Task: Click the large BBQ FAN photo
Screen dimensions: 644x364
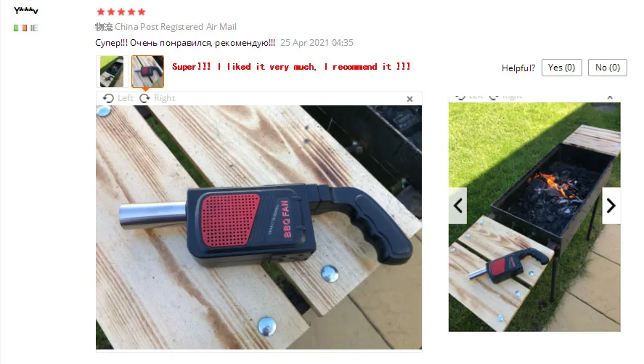Action: coord(258,227)
